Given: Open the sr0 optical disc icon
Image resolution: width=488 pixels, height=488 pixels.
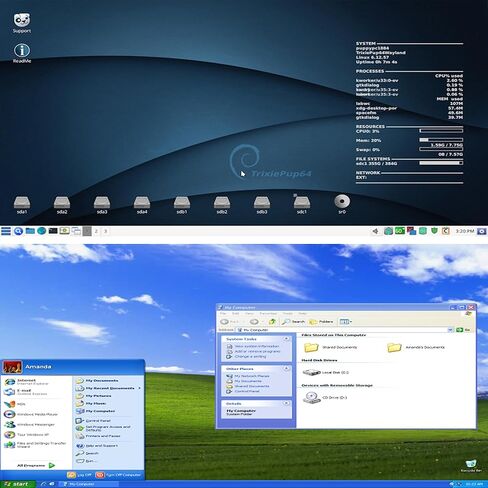Looking at the screenshot, I should 342,204.
